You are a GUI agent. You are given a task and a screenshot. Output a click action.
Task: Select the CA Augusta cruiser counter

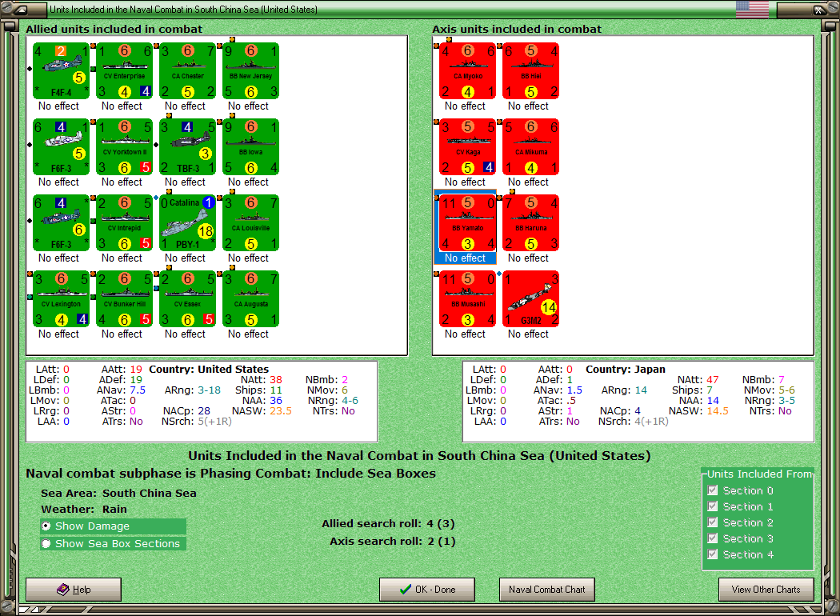[x=250, y=299]
